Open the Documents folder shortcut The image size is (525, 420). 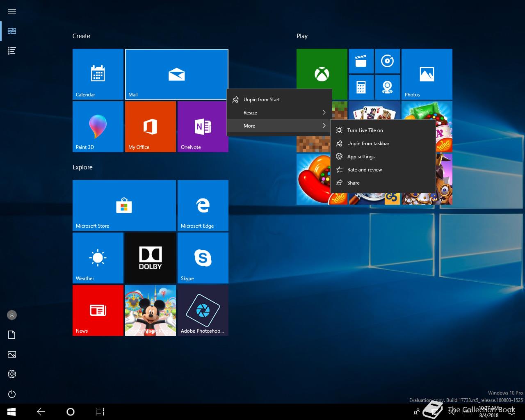12,335
